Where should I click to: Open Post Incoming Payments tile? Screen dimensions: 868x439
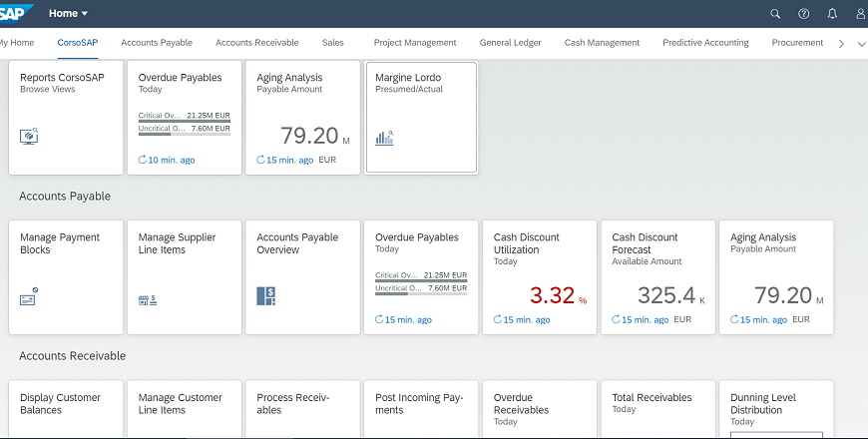[x=421, y=408]
